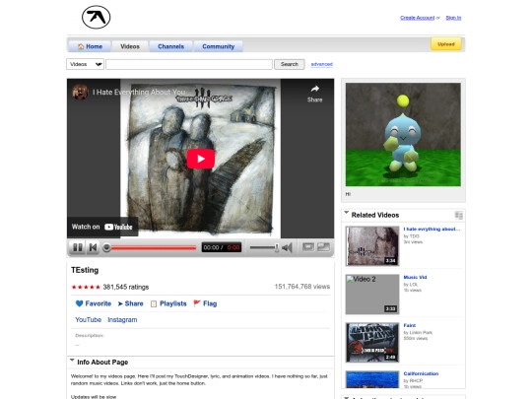Open the I hate evrything about... title link
Screen dimensions: 532x399
(x=432, y=229)
